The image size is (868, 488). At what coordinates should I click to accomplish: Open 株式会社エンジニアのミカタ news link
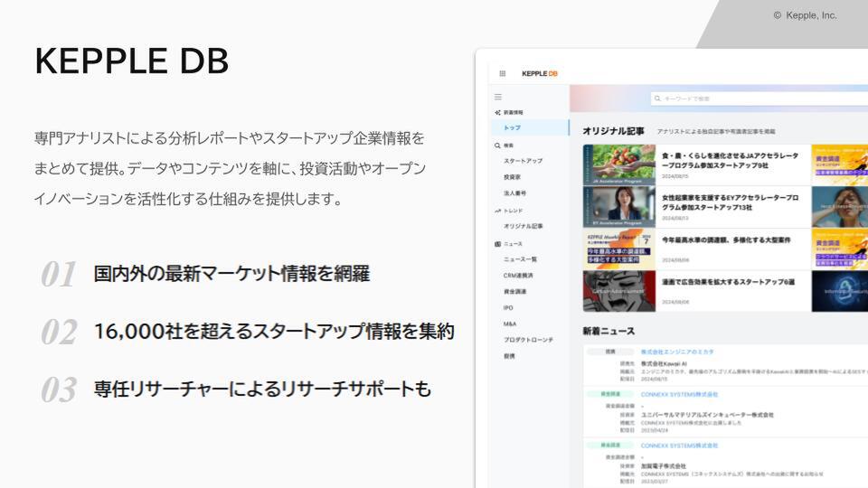pos(677,352)
